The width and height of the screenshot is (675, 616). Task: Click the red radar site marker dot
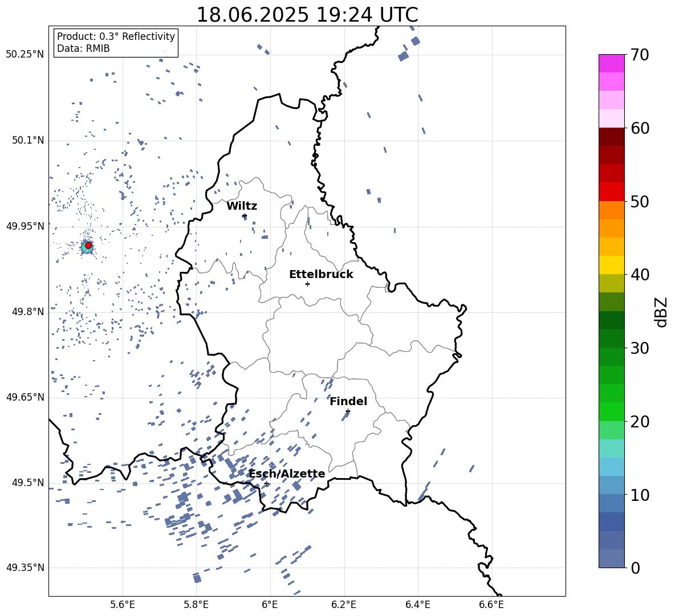[x=88, y=246]
